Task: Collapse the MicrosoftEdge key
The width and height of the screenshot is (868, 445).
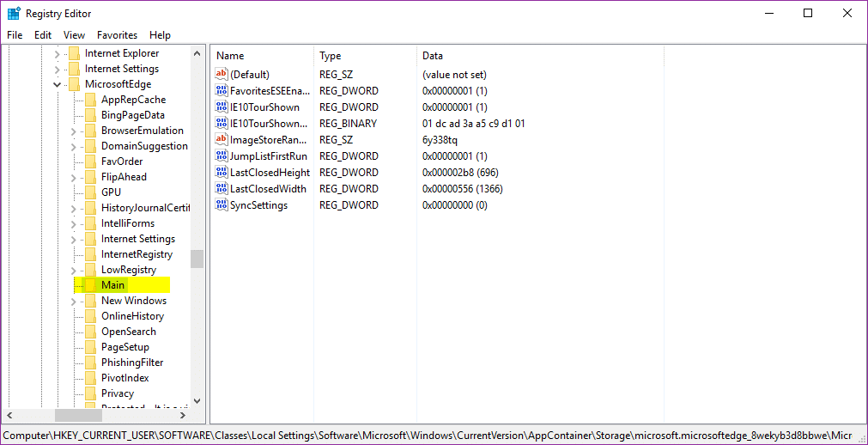Action: pos(57,85)
